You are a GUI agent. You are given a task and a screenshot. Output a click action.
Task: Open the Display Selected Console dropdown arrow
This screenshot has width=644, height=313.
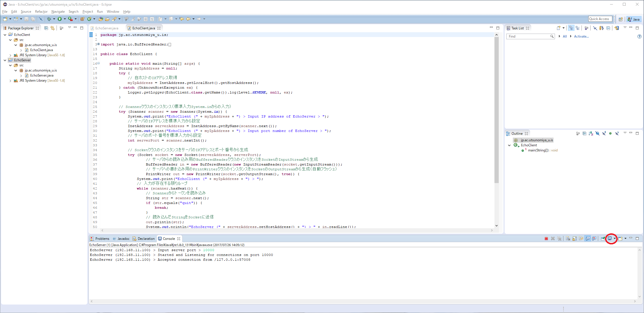615,239
